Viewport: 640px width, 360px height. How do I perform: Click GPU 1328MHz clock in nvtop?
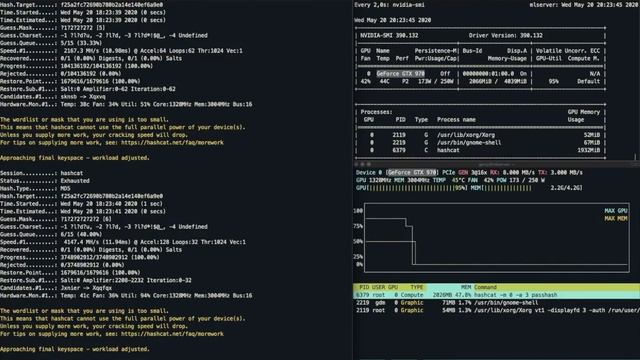373,180
